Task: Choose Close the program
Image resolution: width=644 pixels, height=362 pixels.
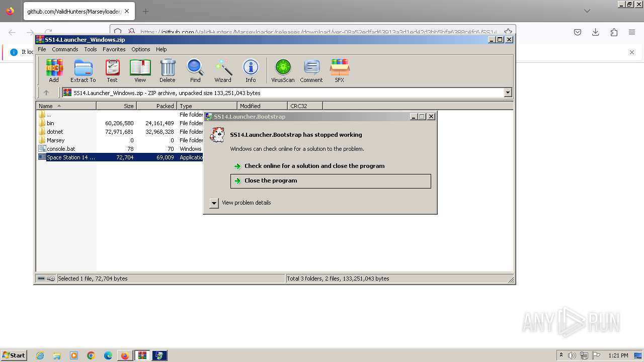Action: (331, 181)
